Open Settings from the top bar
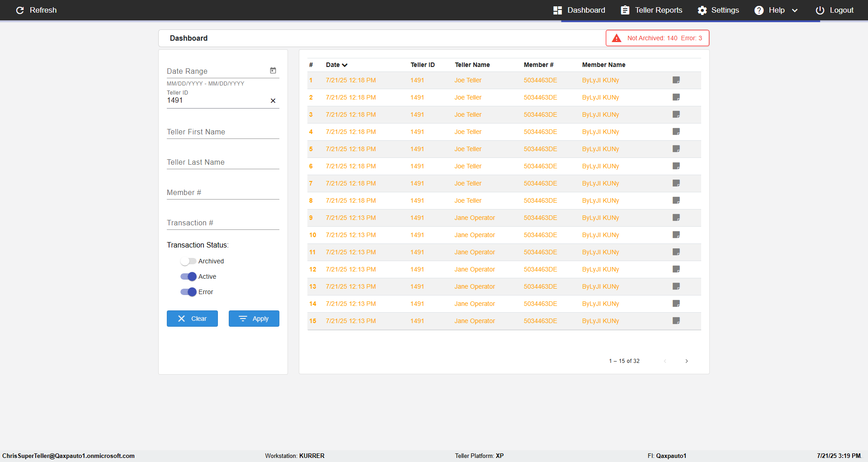This screenshot has height=462, width=868. [718, 10]
